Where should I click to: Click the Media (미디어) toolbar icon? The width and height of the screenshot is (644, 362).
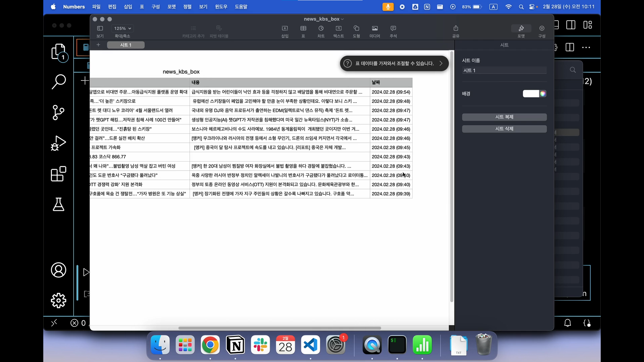375,28
